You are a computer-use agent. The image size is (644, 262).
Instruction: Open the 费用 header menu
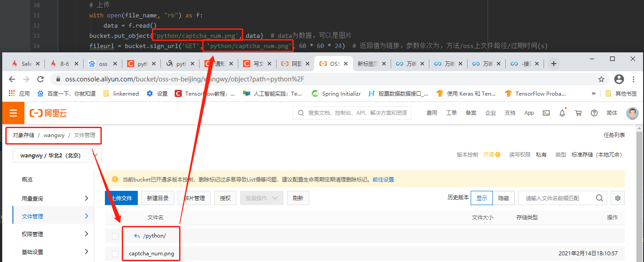click(x=432, y=113)
